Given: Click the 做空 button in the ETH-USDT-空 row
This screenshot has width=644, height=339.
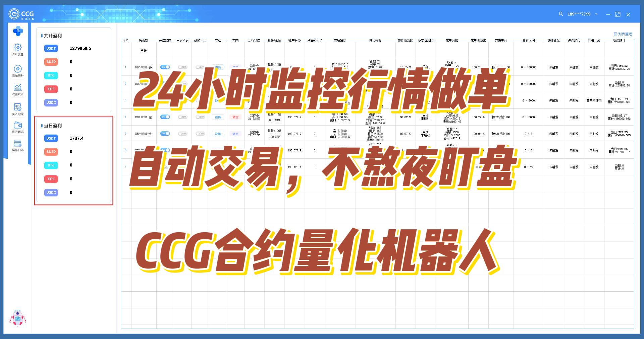Looking at the screenshot, I should click(x=235, y=117).
